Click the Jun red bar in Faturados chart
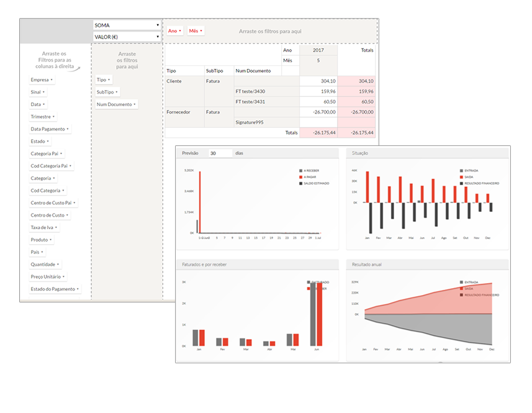The image size is (532, 413). coord(319,314)
